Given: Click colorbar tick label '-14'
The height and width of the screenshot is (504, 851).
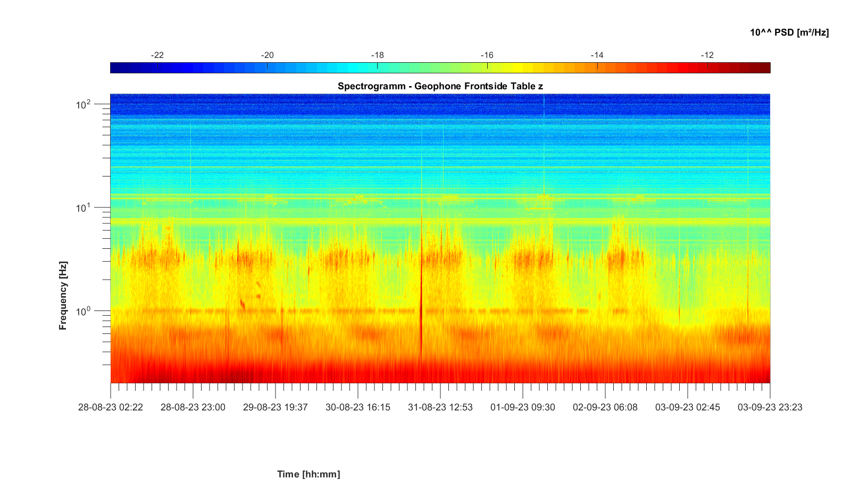Looking at the screenshot, I should [597, 55].
